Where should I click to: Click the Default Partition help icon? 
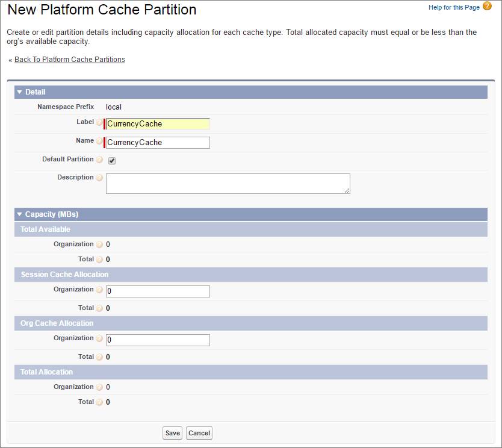99,160
